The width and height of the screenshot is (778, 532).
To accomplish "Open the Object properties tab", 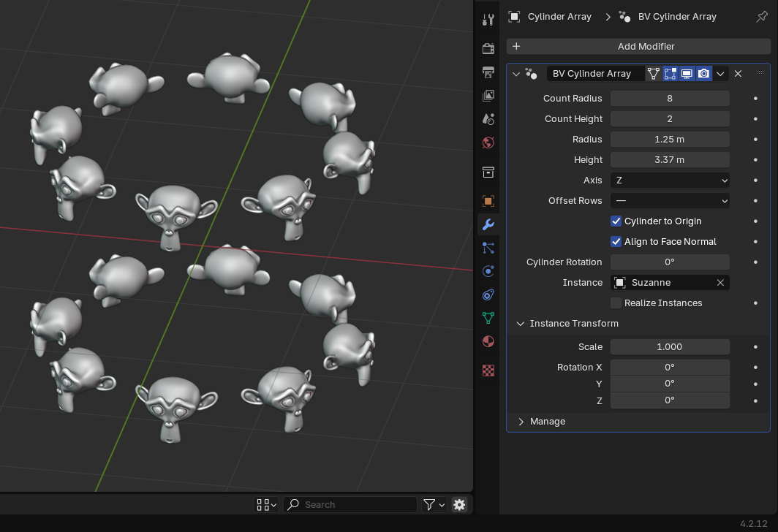I will pyautogui.click(x=488, y=201).
